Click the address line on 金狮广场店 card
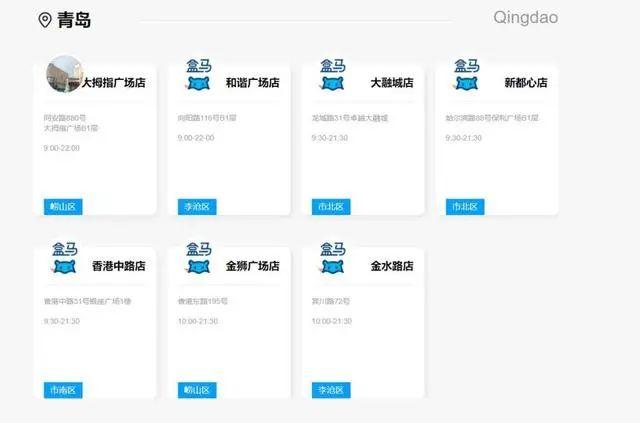The width and height of the screenshot is (640, 423). (203, 301)
